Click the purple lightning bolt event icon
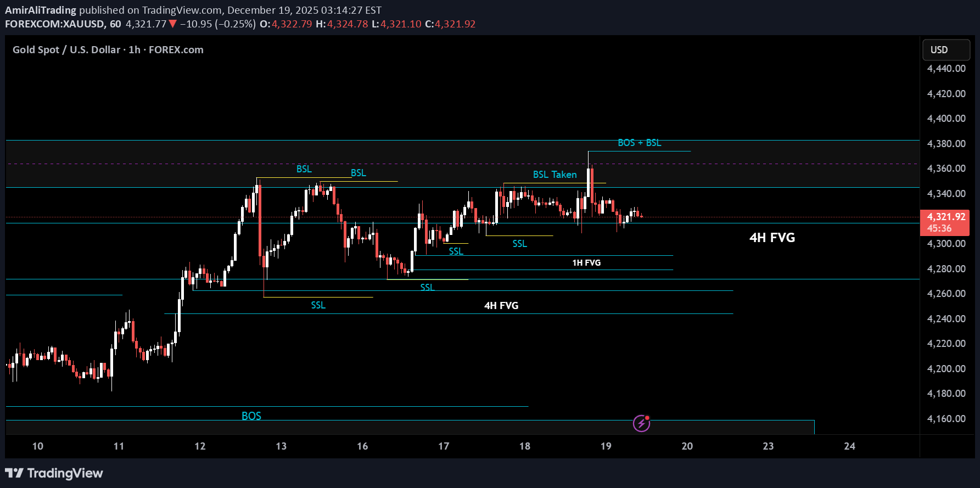 (641, 423)
